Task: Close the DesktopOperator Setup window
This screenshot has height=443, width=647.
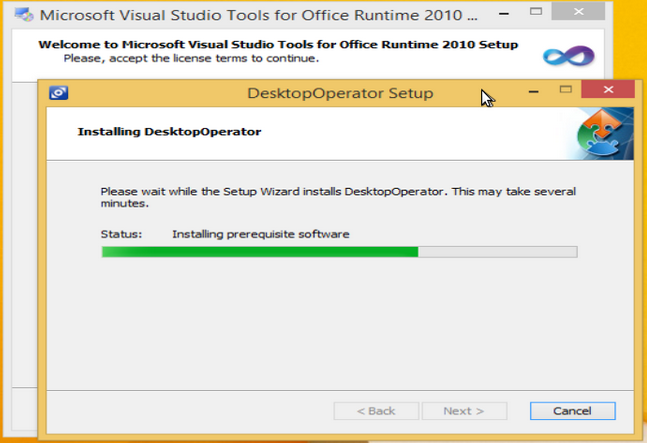Action: click(x=609, y=91)
